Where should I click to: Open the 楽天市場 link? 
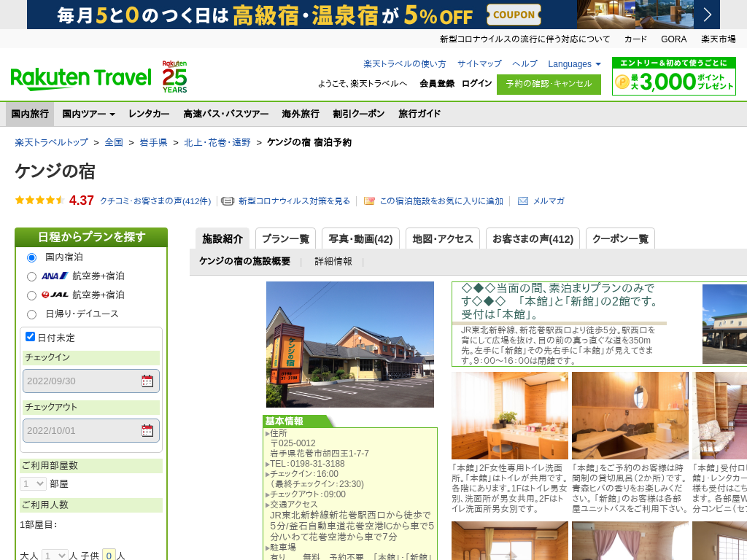click(719, 39)
